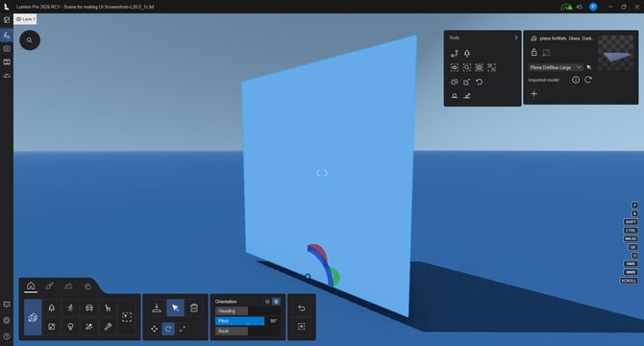644x346 pixels.
Task: Click the duplicate camera icon in Tools
Action: point(455,82)
